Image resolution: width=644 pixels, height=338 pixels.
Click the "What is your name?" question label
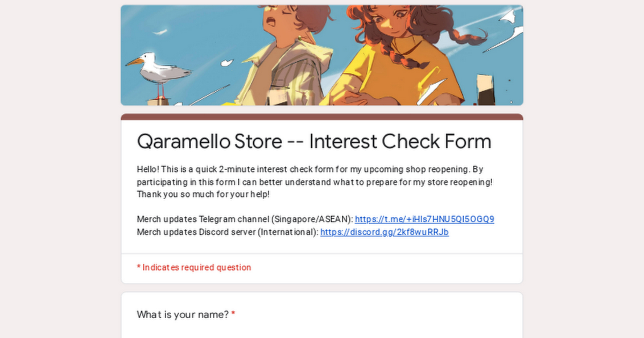(x=182, y=315)
